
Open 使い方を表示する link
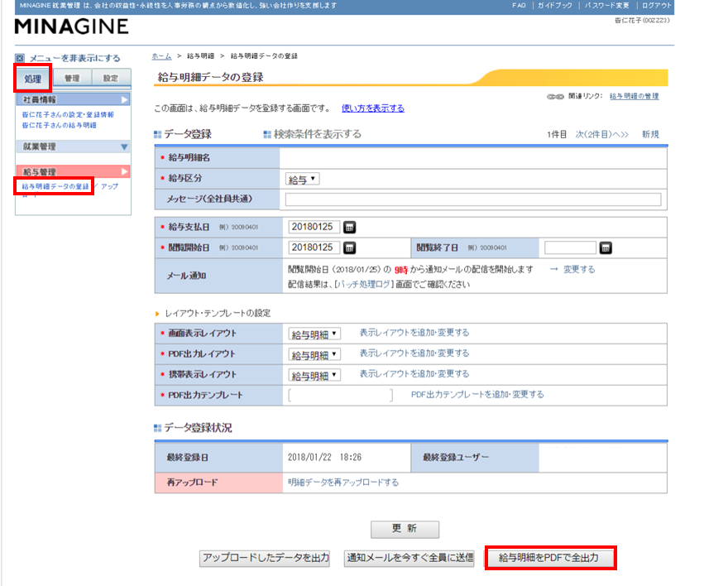click(x=373, y=108)
